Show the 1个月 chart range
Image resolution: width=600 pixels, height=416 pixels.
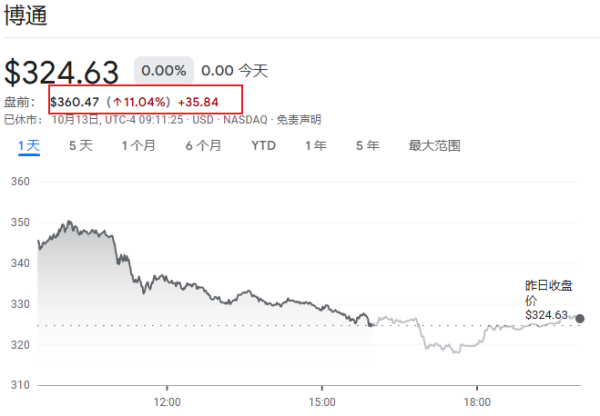(138, 146)
